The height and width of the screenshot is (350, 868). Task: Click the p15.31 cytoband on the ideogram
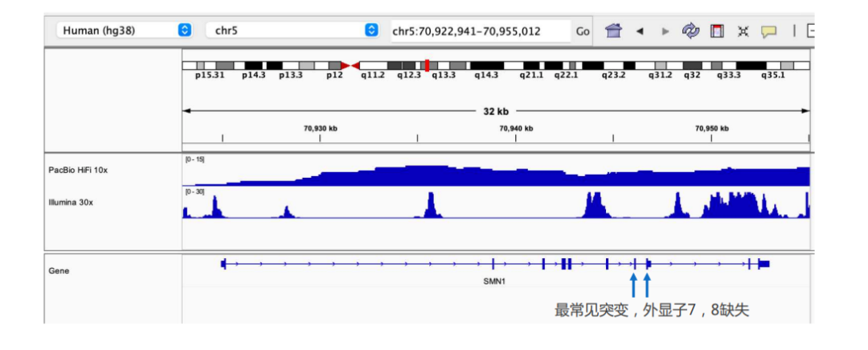point(210,76)
